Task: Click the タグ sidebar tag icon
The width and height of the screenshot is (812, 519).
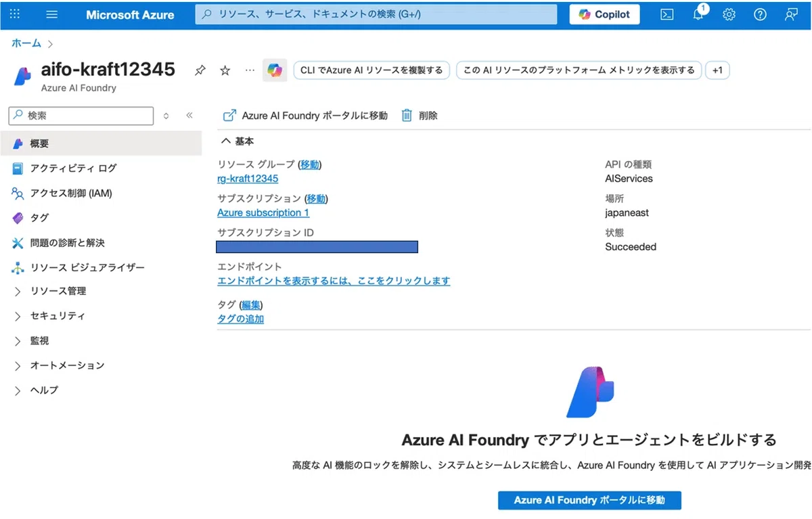Action: click(x=18, y=218)
